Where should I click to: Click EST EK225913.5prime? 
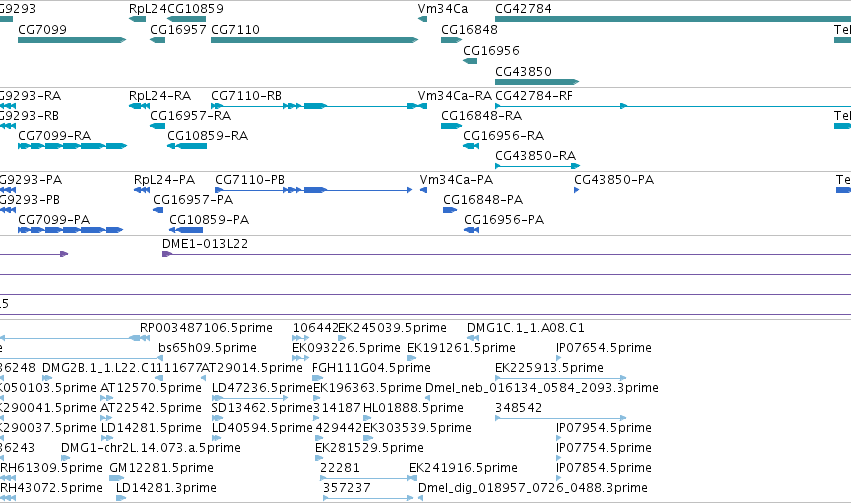(549, 368)
